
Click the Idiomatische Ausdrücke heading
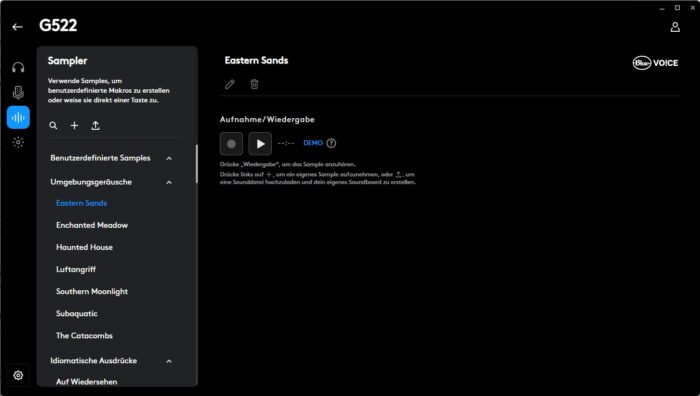(94, 361)
